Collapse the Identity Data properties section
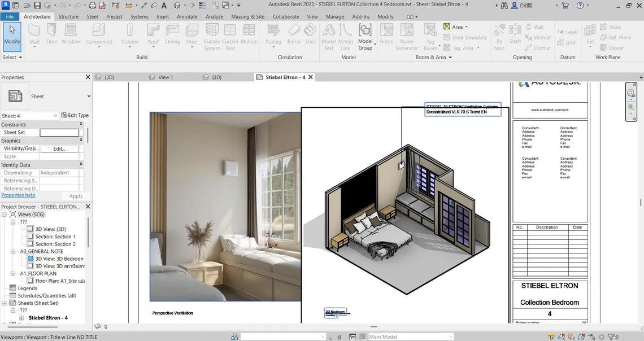644x341 pixels. coord(81,164)
